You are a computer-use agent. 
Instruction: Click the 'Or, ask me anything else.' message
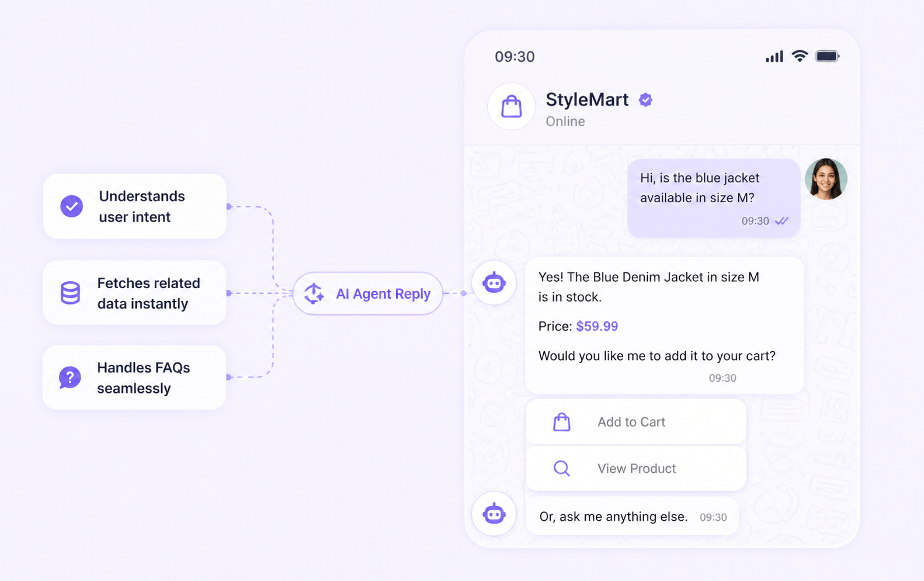coord(633,516)
